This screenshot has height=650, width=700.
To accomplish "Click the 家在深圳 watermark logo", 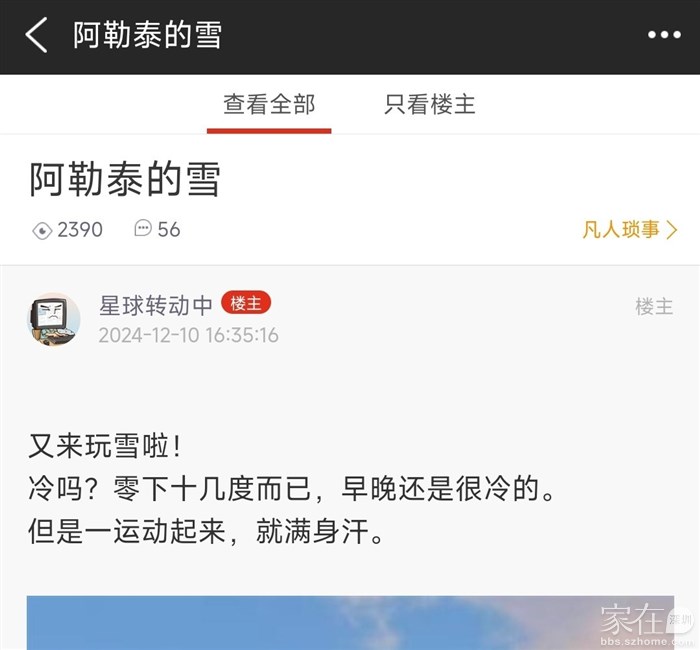I will pos(646,624).
